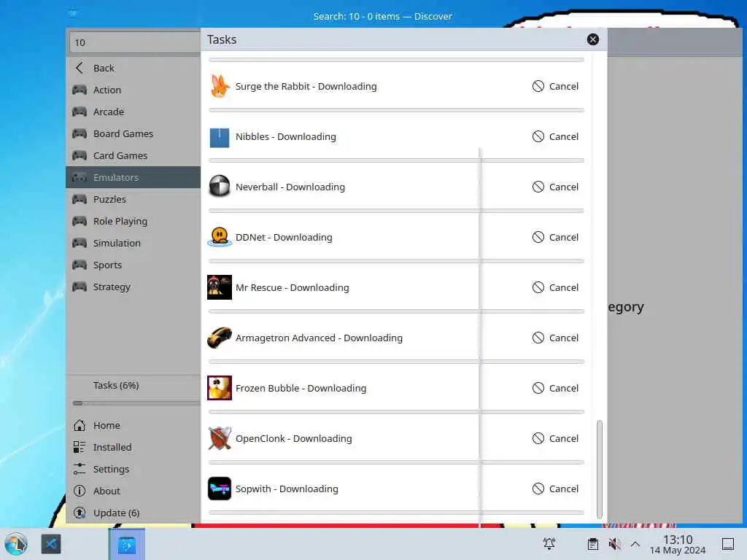Click the Mr Rescue app icon

pos(220,287)
